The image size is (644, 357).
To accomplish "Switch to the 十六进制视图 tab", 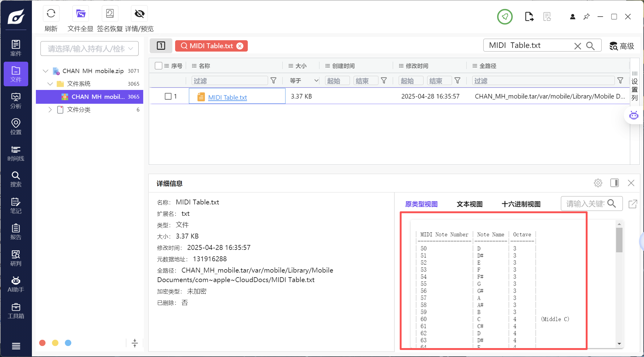I will [521, 204].
